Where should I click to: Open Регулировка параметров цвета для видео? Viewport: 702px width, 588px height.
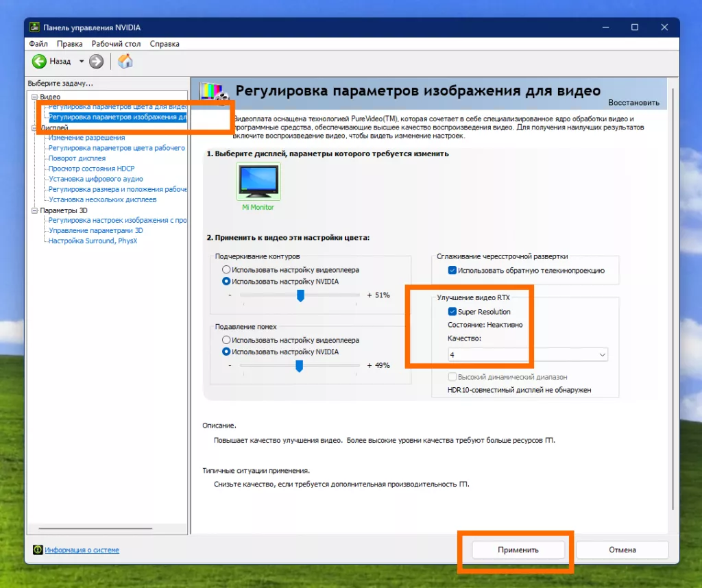tap(117, 106)
